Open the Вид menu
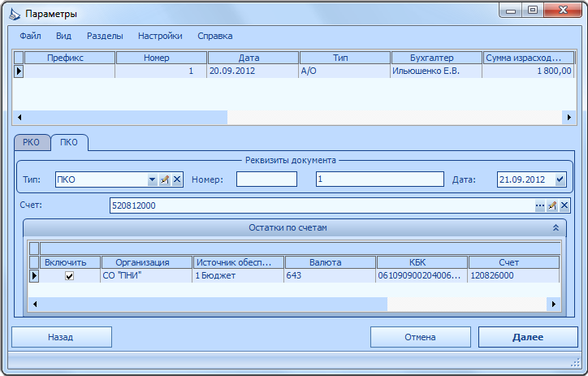The height and width of the screenshot is (376, 588). click(x=63, y=36)
